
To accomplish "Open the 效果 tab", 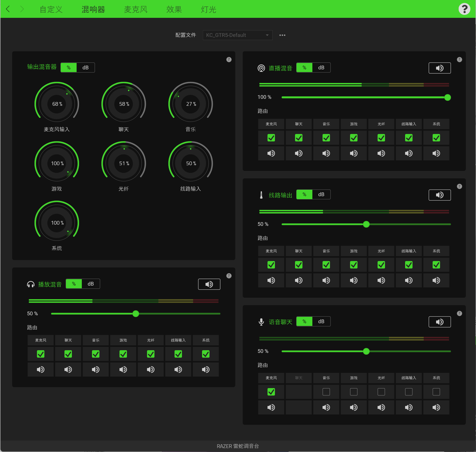I will click(174, 9).
